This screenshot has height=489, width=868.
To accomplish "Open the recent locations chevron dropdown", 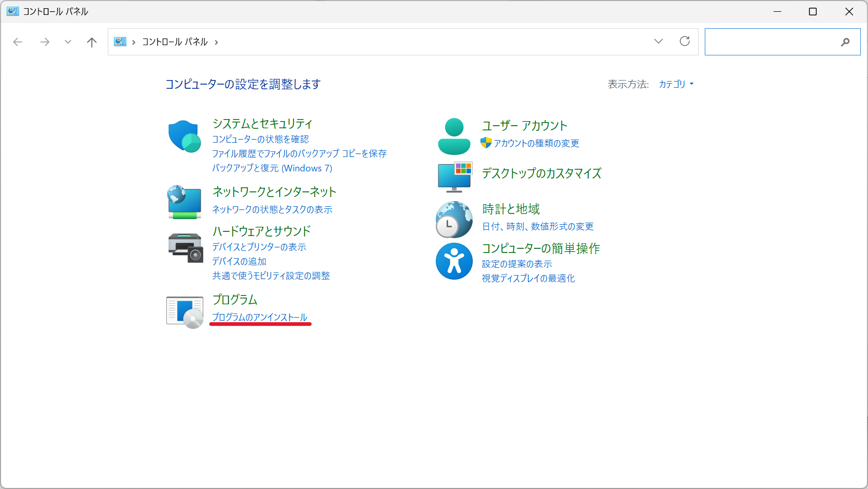I will click(x=68, y=42).
